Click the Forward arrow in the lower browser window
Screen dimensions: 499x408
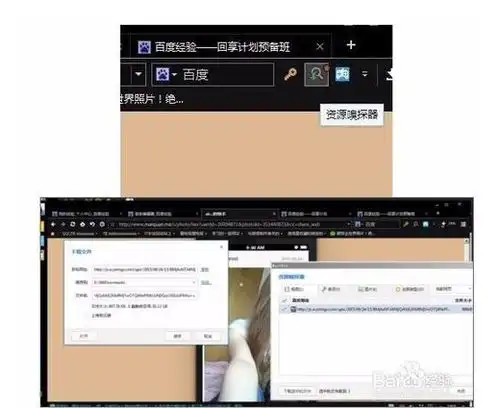tap(63, 224)
